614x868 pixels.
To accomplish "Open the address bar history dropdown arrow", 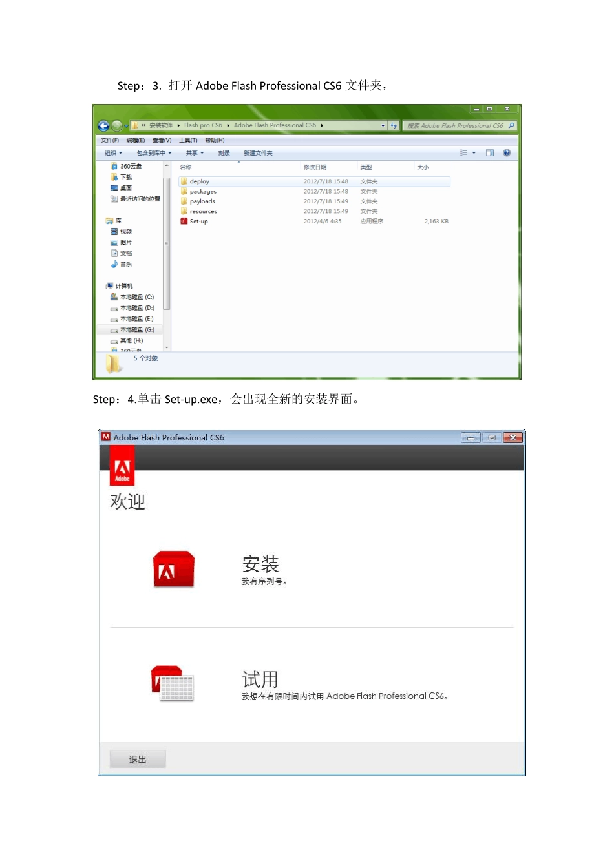I will point(383,125).
